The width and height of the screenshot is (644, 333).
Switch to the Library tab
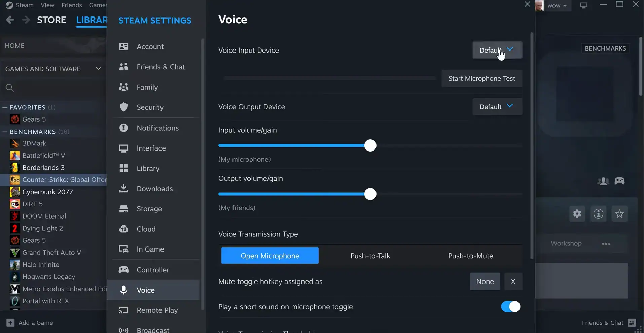point(92,20)
